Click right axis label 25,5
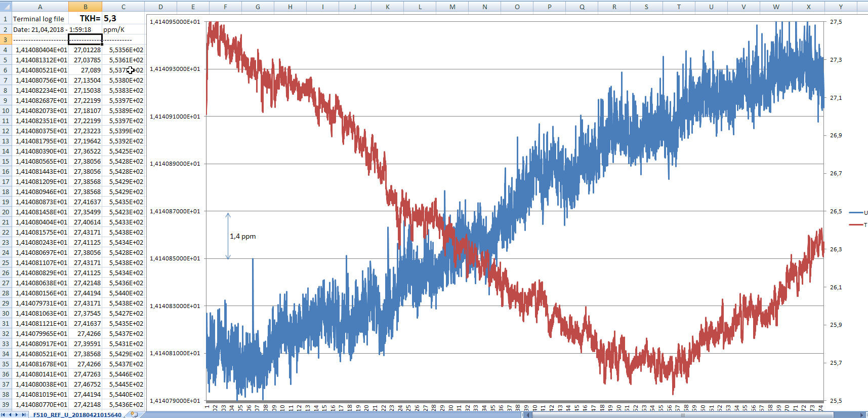 click(836, 401)
